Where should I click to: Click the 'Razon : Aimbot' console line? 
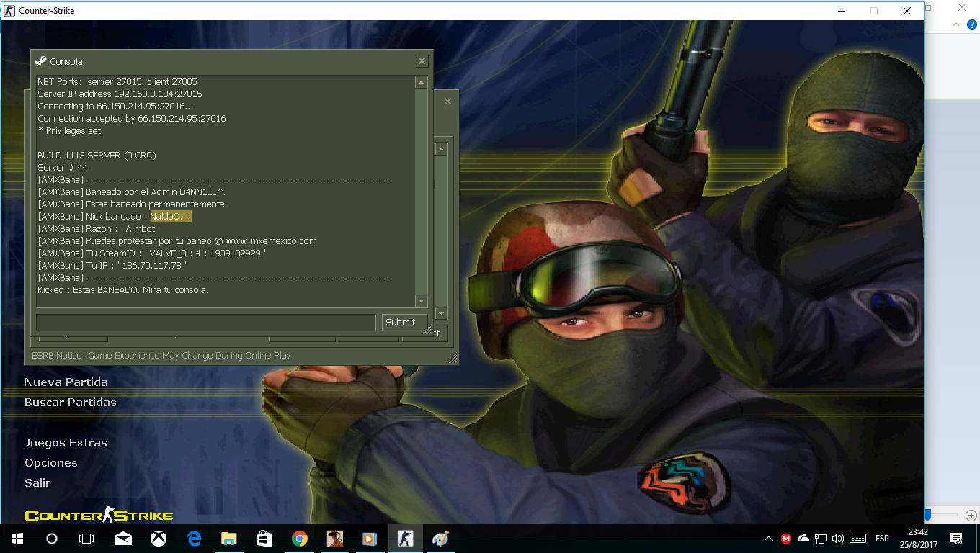click(99, 228)
